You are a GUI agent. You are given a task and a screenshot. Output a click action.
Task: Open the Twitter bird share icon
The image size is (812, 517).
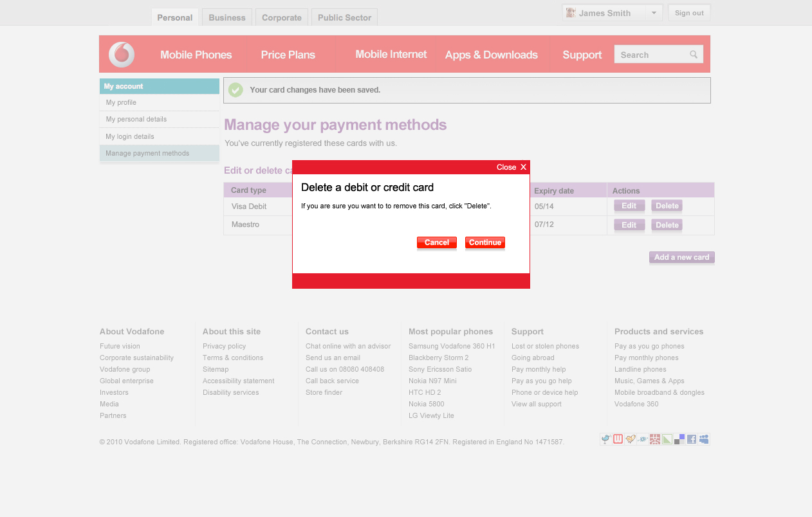coord(605,439)
